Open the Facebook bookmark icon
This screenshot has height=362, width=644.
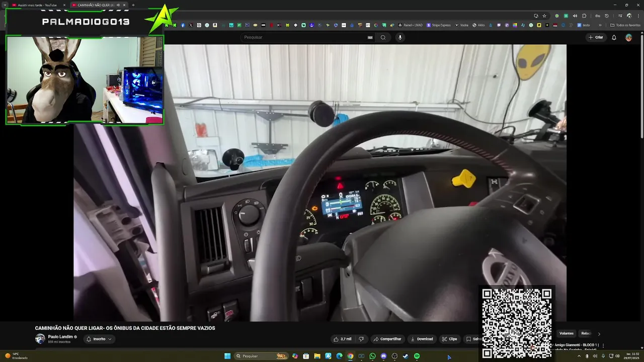pyautogui.click(x=183, y=25)
